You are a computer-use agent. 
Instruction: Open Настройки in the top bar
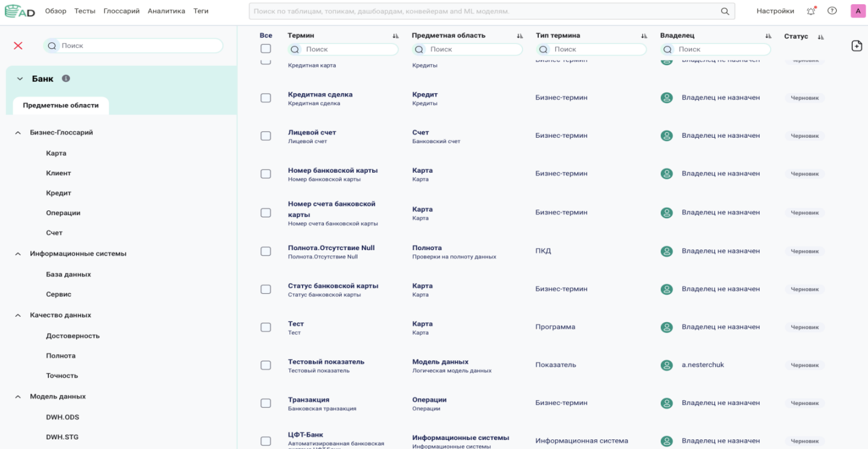click(x=775, y=11)
